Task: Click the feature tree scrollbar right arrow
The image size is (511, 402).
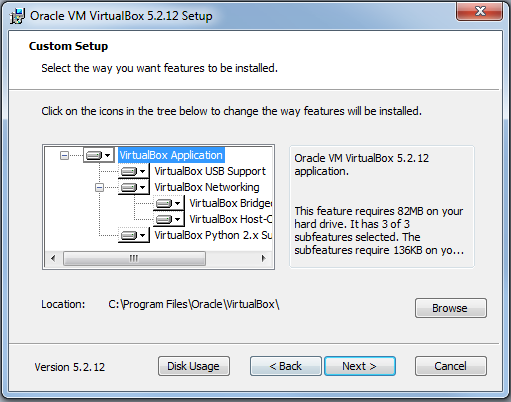Action: pyautogui.click(x=264, y=258)
